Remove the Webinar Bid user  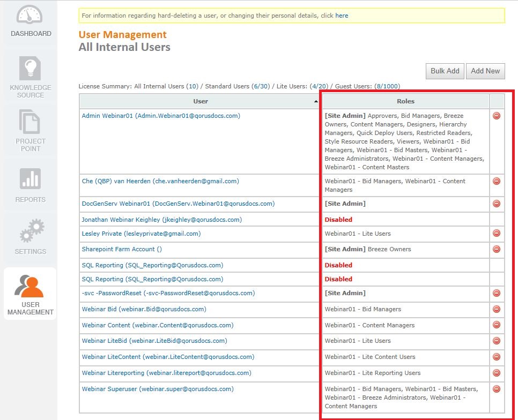click(x=497, y=309)
